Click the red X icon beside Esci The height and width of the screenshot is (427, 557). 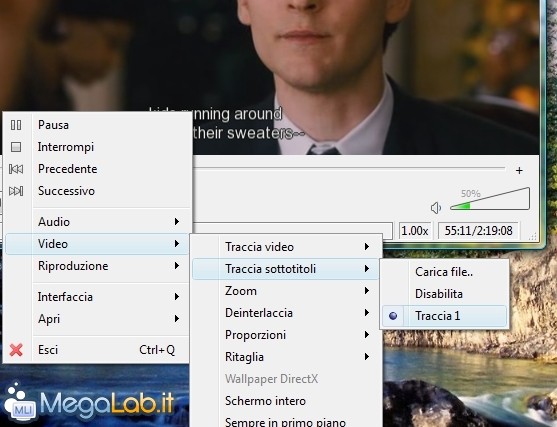(x=16, y=350)
